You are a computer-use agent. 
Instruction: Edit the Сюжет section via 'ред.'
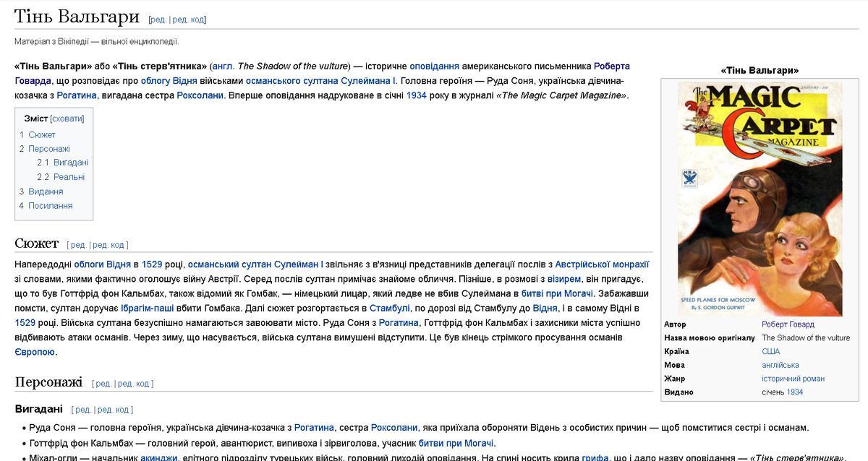click(x=78, y=245)
